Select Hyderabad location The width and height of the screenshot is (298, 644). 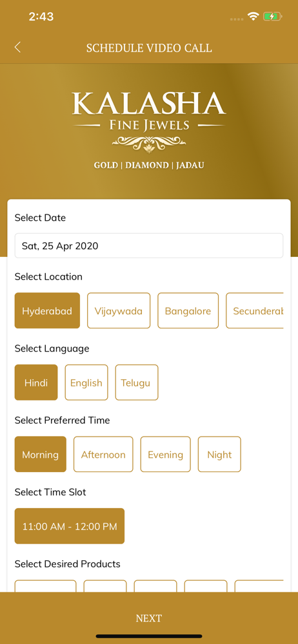[47, 310]
